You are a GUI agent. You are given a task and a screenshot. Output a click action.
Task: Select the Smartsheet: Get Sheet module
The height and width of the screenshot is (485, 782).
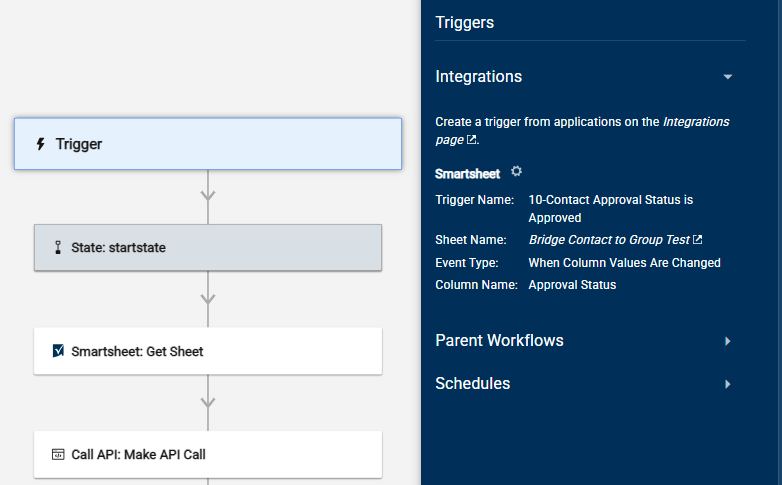[208, 351]
